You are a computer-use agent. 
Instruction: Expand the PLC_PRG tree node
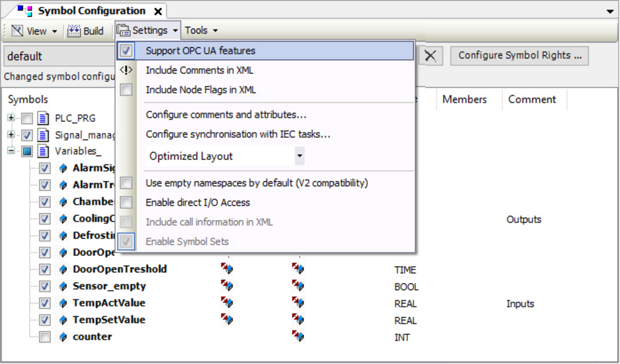(x=11, y=118)
